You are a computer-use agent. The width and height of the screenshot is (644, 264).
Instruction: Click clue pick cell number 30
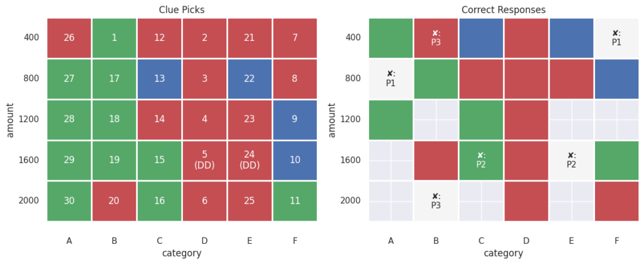(x=69, y=201)
